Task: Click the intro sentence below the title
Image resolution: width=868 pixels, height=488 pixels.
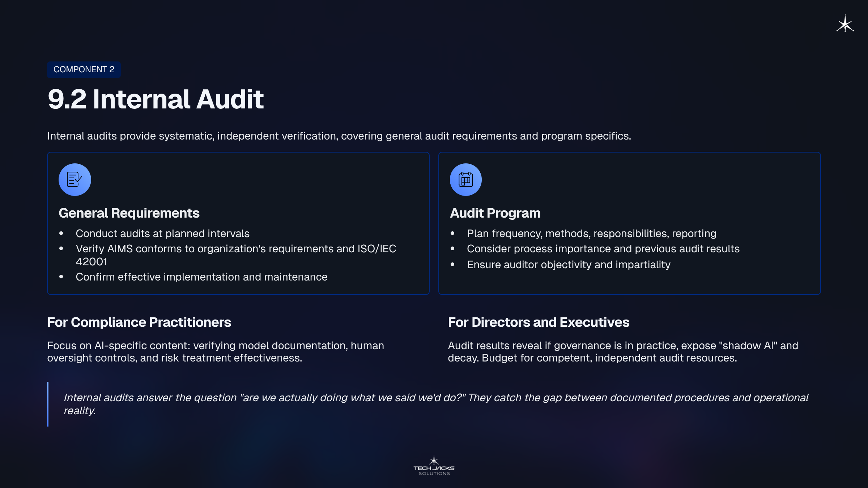Action: 339,136
